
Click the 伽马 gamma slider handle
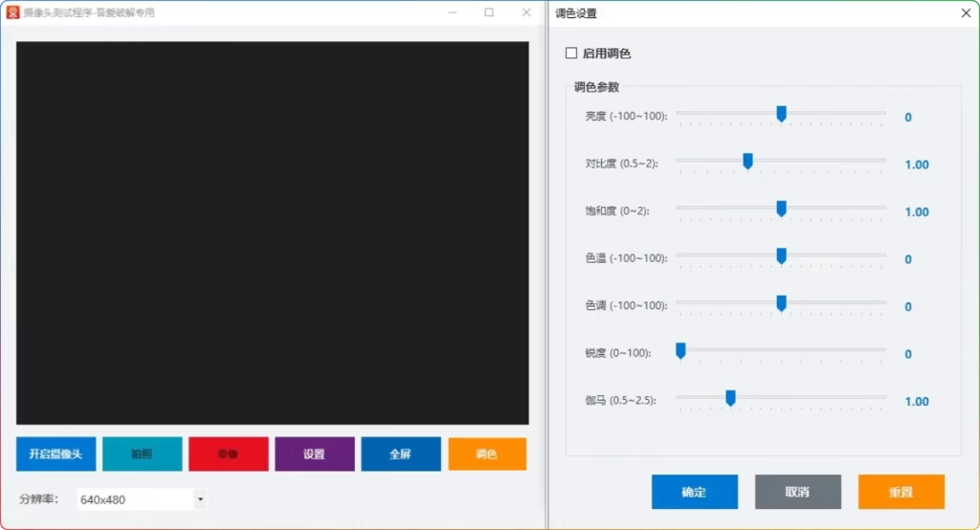[730, 398]
